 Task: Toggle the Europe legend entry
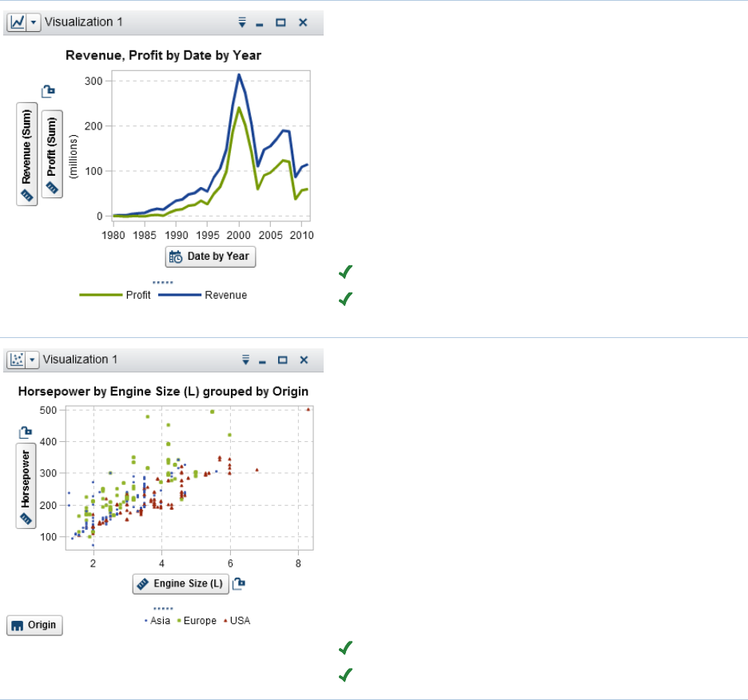[197, 621]
